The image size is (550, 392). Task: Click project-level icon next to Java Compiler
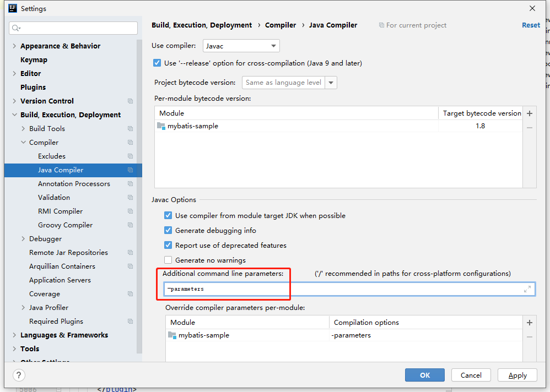tap(131, 170)
